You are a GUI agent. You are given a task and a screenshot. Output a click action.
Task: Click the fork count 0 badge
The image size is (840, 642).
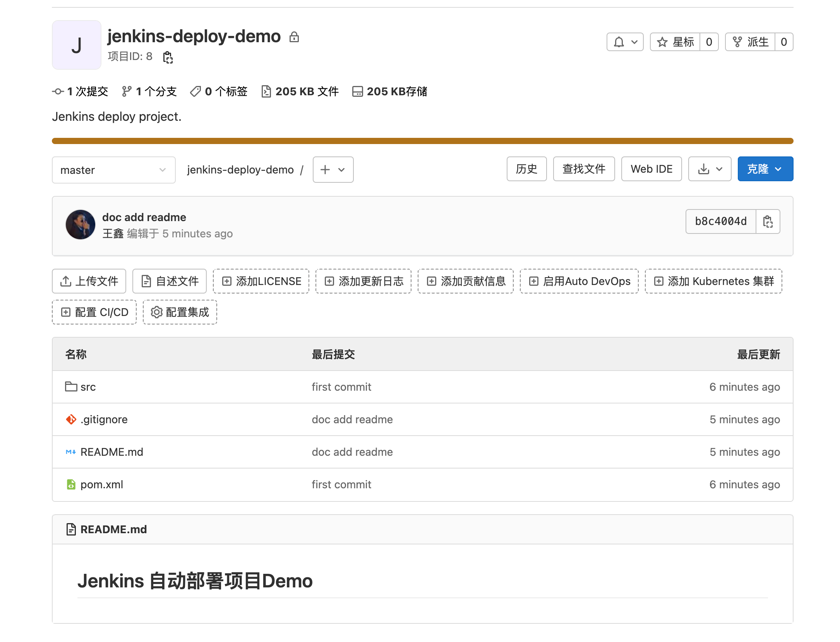784,42
